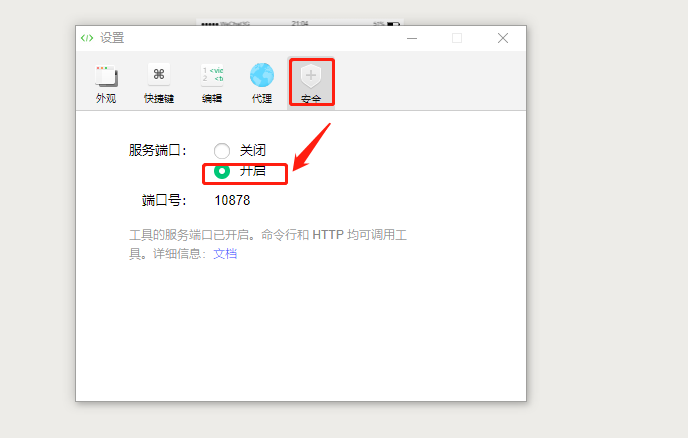Click the 服务端口 label

158,150
